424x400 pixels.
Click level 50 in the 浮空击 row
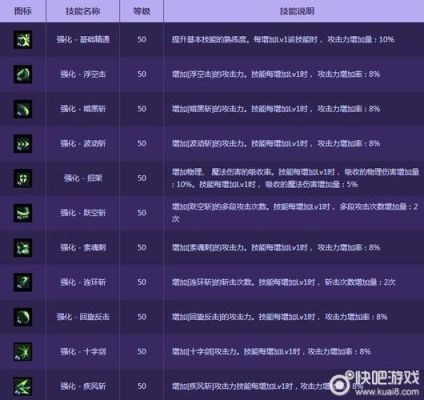click(x=142, y=74)
